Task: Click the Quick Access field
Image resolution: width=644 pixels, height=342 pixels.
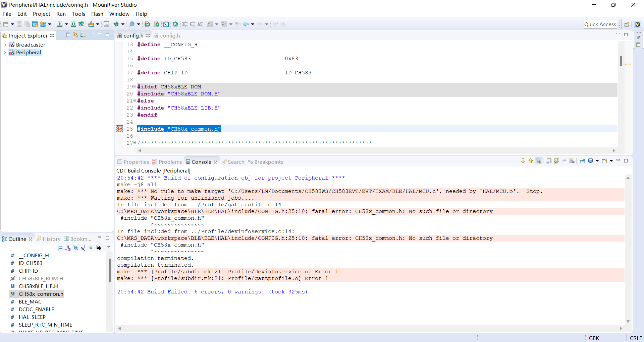Action: (x=600, y=24)
